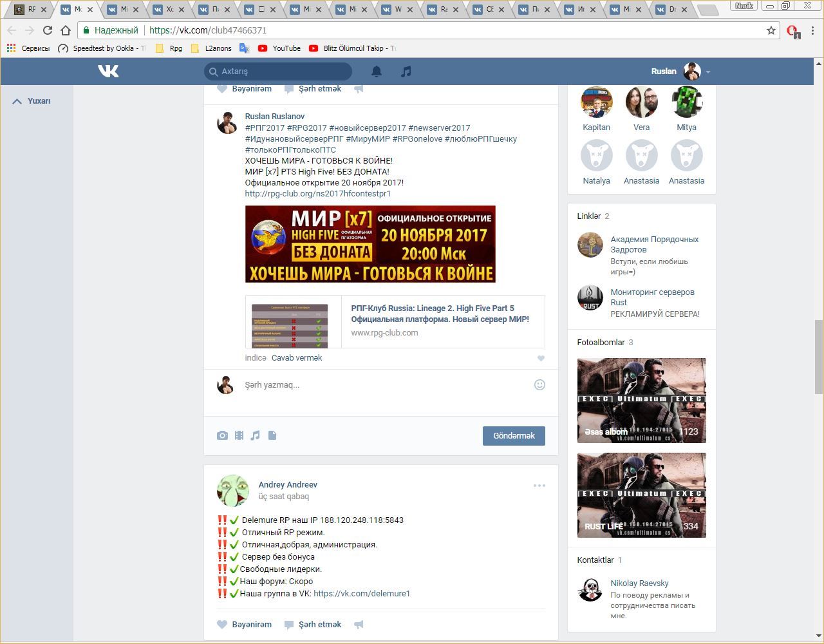This screenshot has height=644, width=824.
Task: Open member Kapitan's avatar
Action: point(597,102)
